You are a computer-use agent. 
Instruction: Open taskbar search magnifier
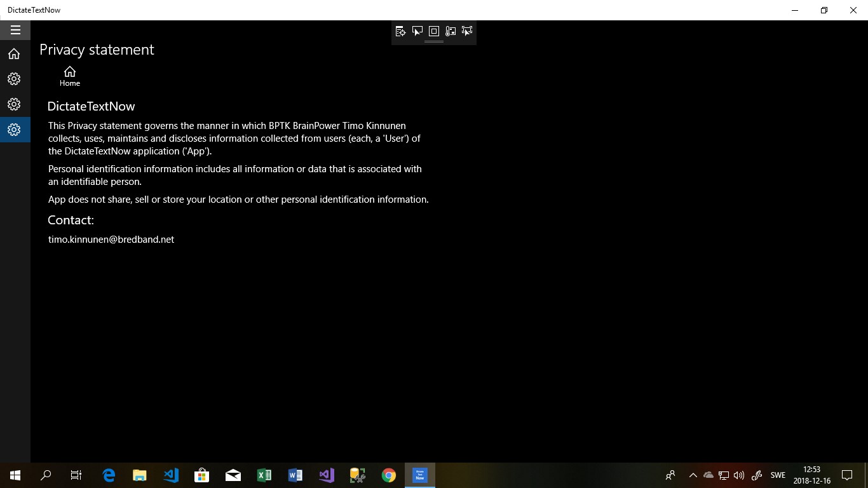[46, 475]
